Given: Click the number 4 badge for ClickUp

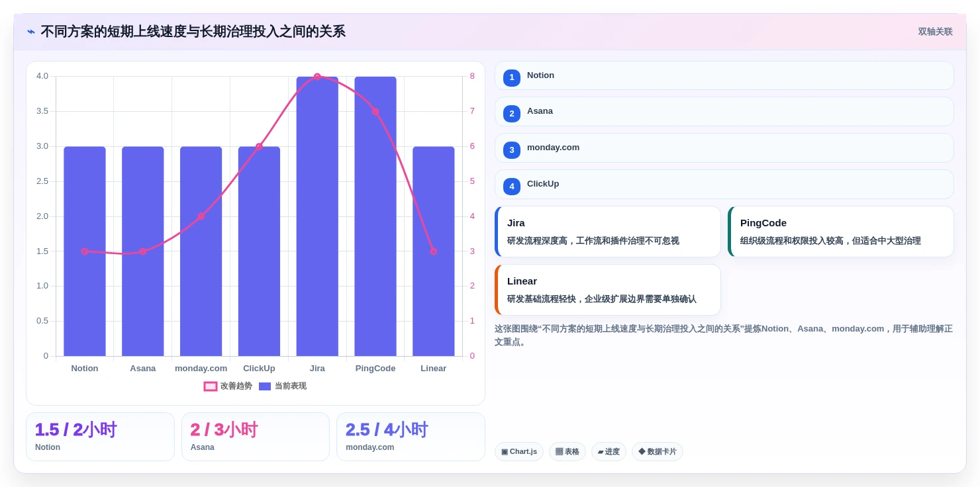Looking at the screenshot, I should point(512,187).
